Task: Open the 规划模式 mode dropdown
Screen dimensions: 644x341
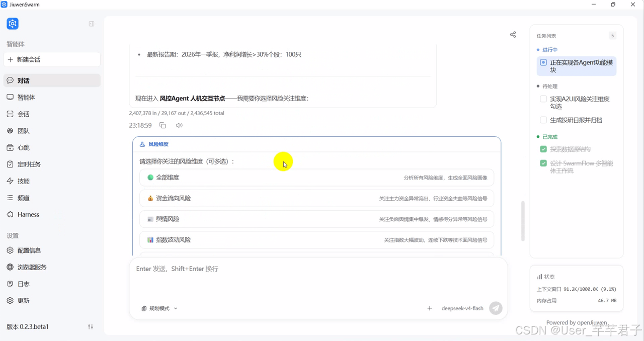Action: pos(159,308)
